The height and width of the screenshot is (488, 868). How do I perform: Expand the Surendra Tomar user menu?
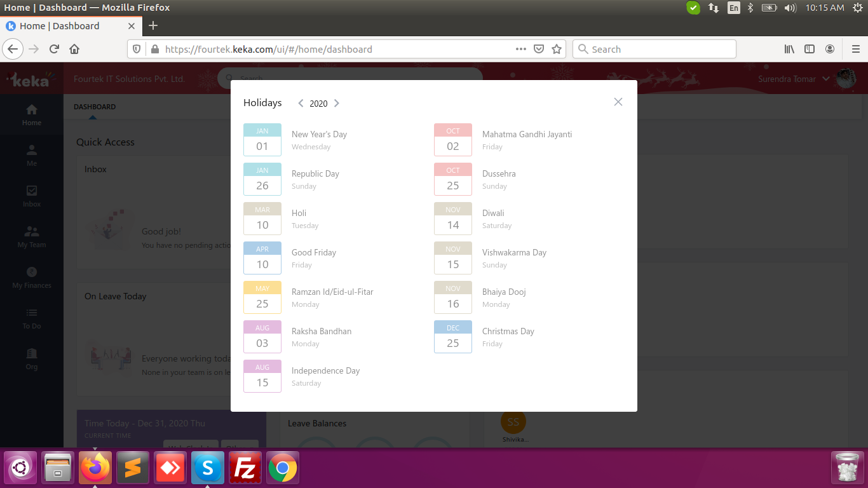point(794,79)
